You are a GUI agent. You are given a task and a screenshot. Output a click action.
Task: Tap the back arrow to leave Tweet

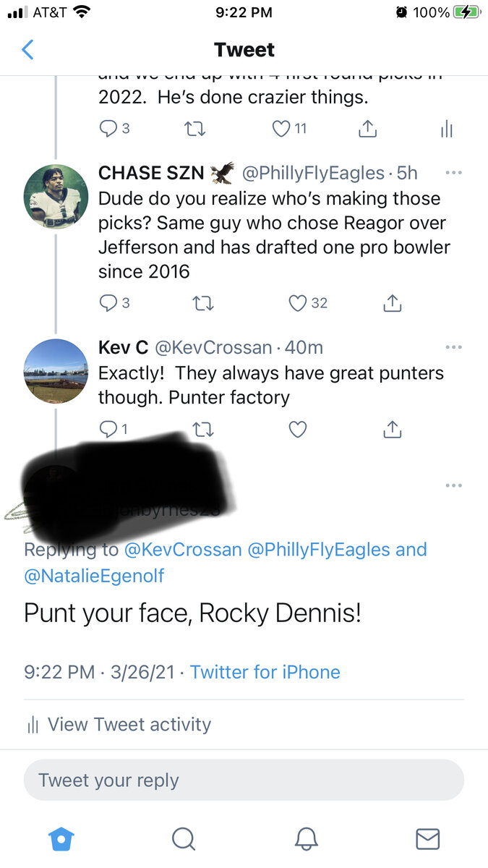point(27,50)
